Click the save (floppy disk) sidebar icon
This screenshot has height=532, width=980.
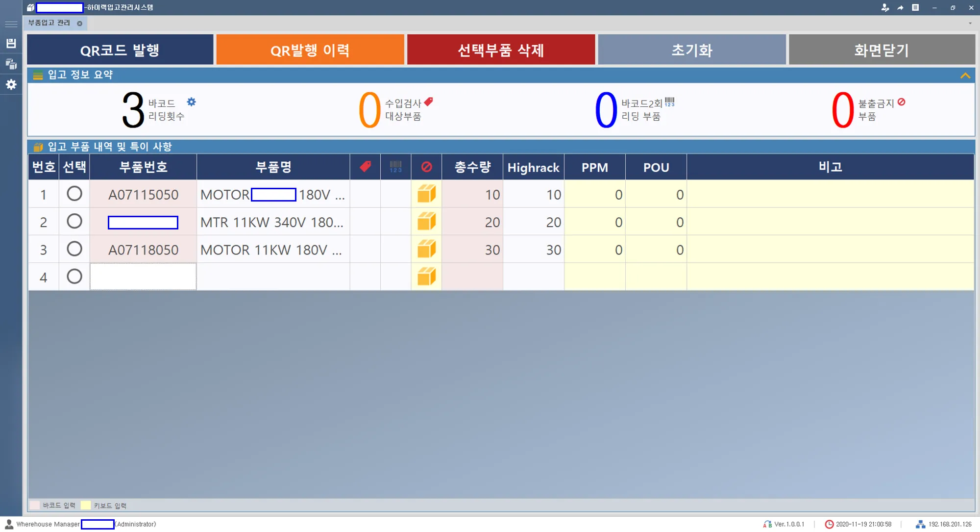click(10, 43)
